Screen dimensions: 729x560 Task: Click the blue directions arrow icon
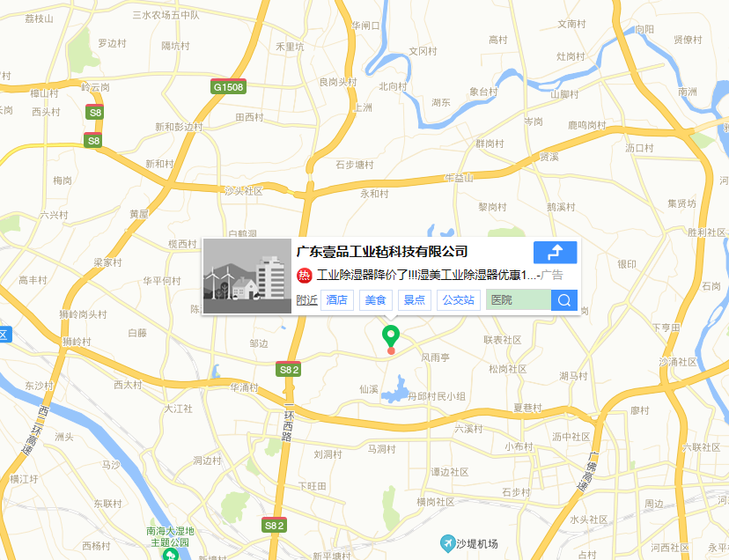(x=556, y=253)
